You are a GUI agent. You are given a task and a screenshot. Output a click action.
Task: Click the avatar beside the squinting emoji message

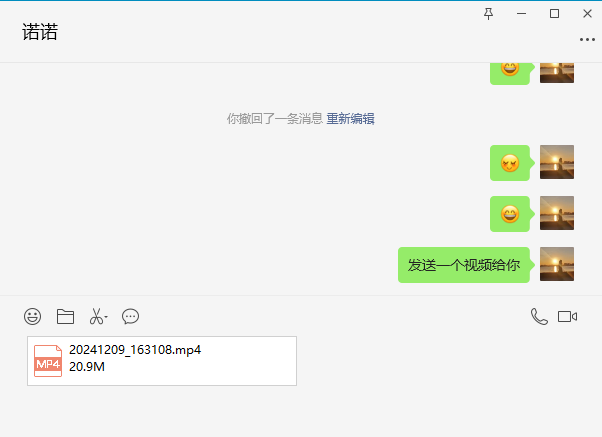tap(557, 162)
